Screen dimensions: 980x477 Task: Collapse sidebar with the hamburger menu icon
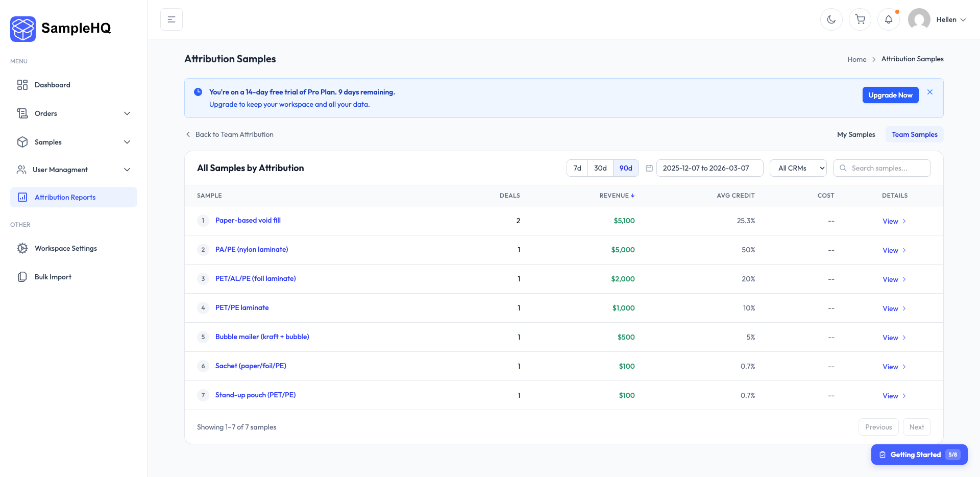(171, 19)
